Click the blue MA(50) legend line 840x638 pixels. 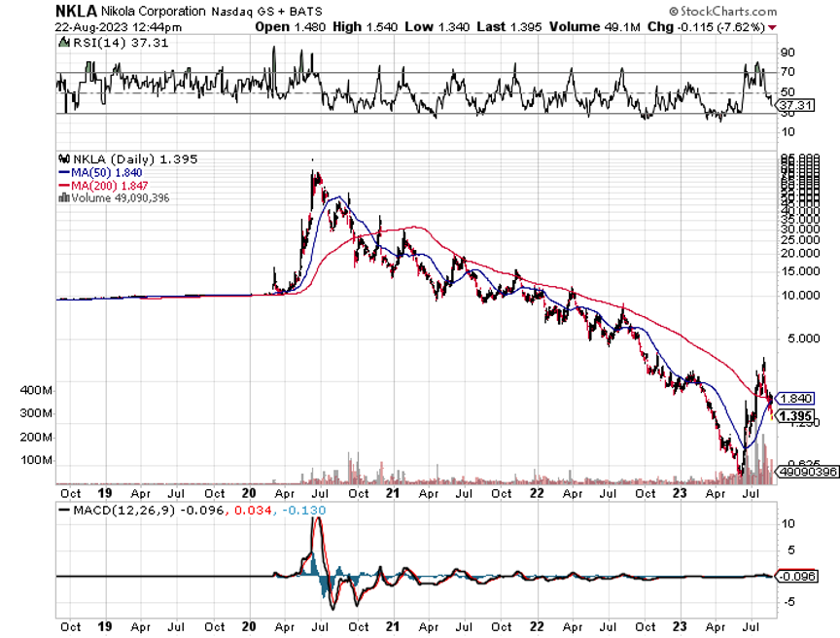coord(63,171)
